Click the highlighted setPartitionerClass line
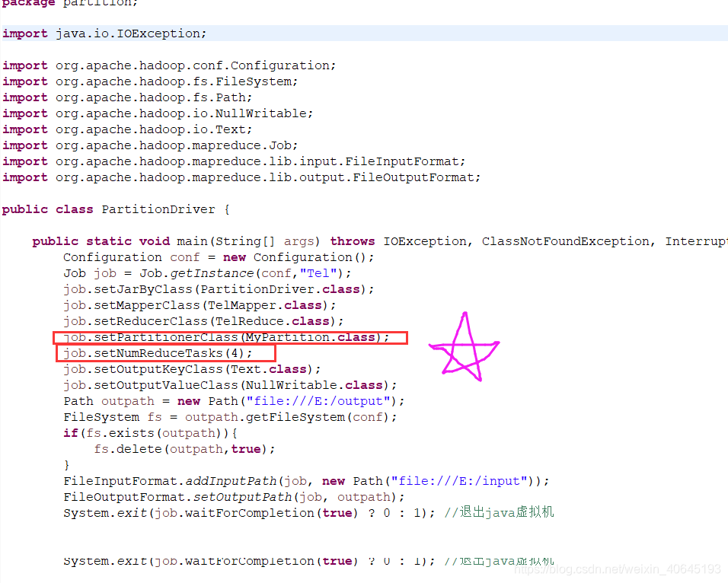 tap(228, 337)
